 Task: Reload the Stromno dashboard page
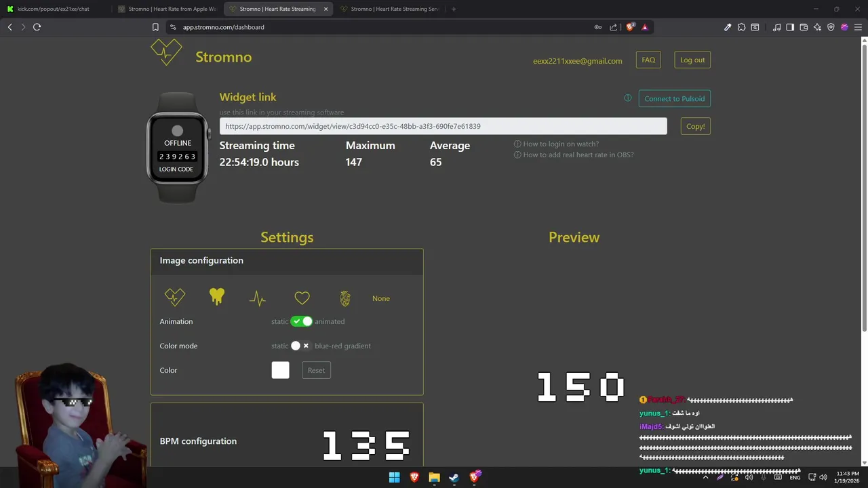tap(37, 27)
